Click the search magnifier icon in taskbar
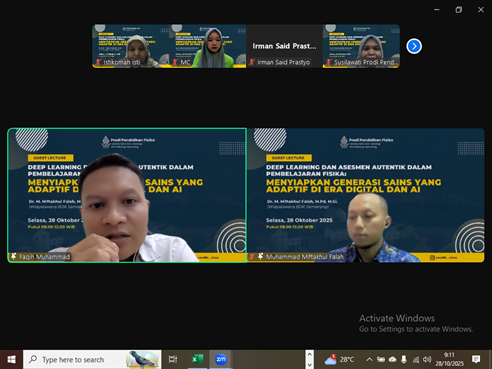This screenshot has height=369, width=492. (33, 359)
